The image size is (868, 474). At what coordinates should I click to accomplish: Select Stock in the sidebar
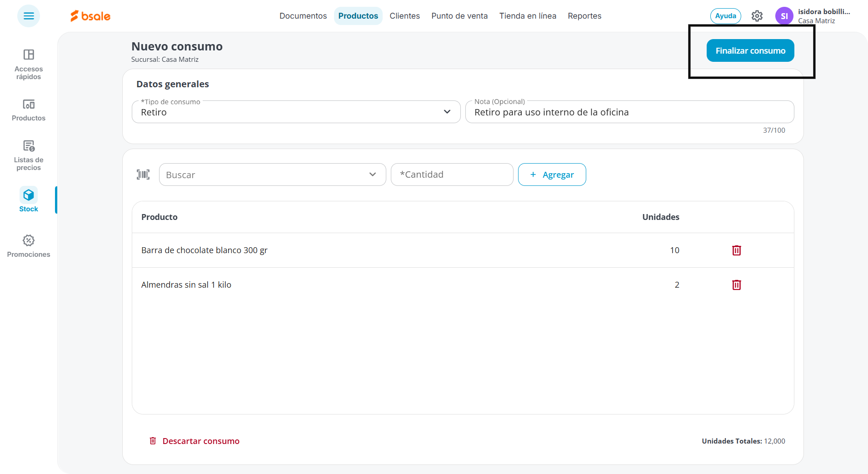[29, 200]
